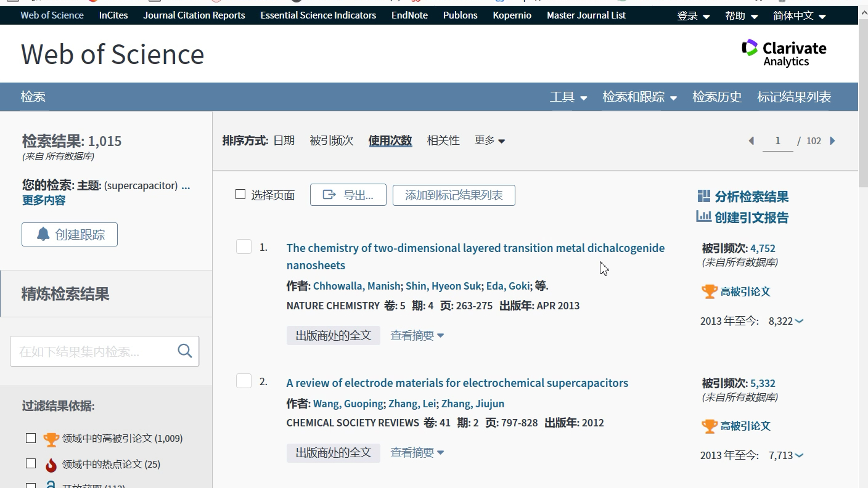868x488 pixels.
Task: Open Publons in top bar
Action: [461, 15]
